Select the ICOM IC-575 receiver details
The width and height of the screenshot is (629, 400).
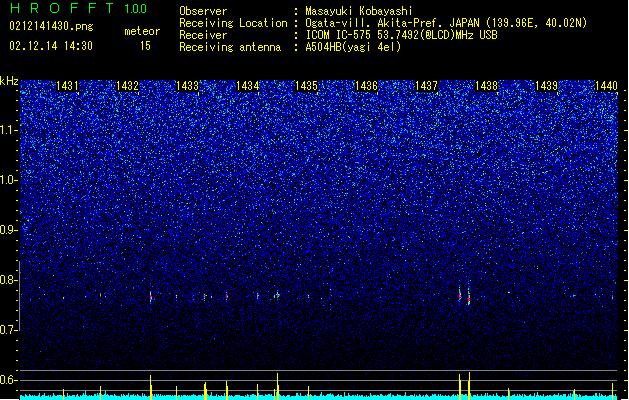pyautogui.click(x=402, y=35)
